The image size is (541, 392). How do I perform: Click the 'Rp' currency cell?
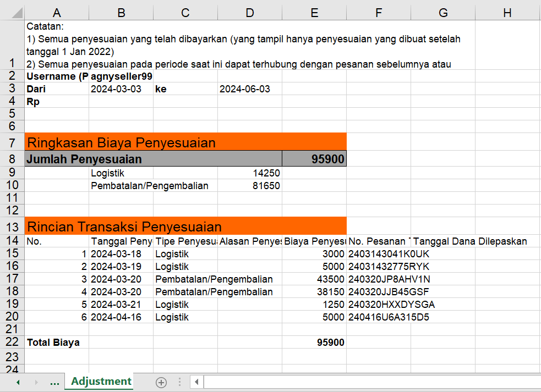point(57,101)
